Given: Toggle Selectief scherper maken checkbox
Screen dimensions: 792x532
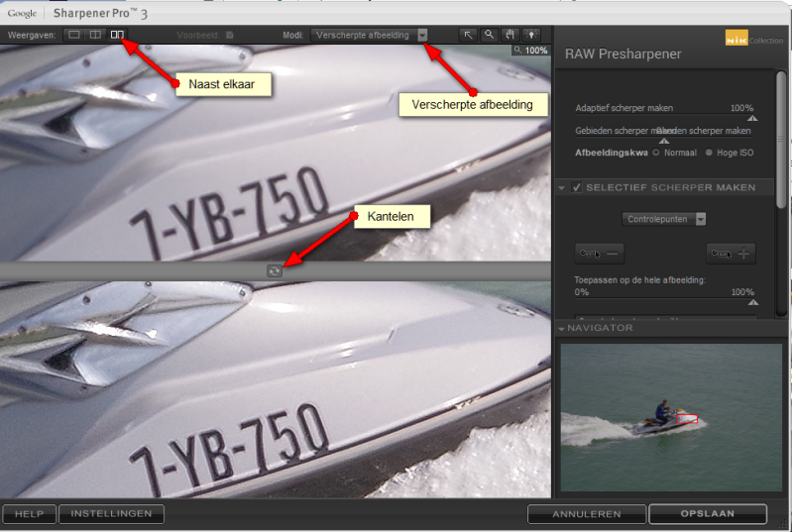Looking at the screenshot, I should pos(577,187).
